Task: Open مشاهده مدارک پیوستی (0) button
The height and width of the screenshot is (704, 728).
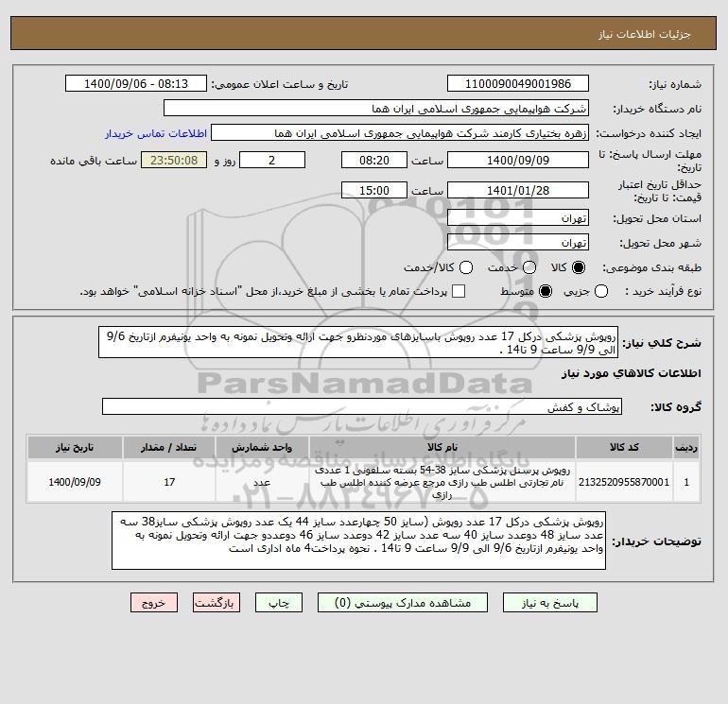Action: (403, 603)
